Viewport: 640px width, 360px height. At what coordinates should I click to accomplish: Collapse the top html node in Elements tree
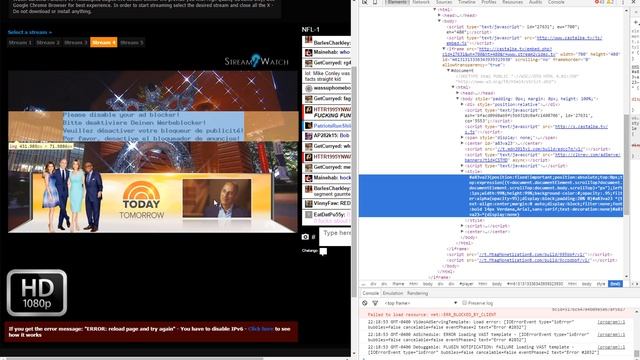click(x=435, y=9)
